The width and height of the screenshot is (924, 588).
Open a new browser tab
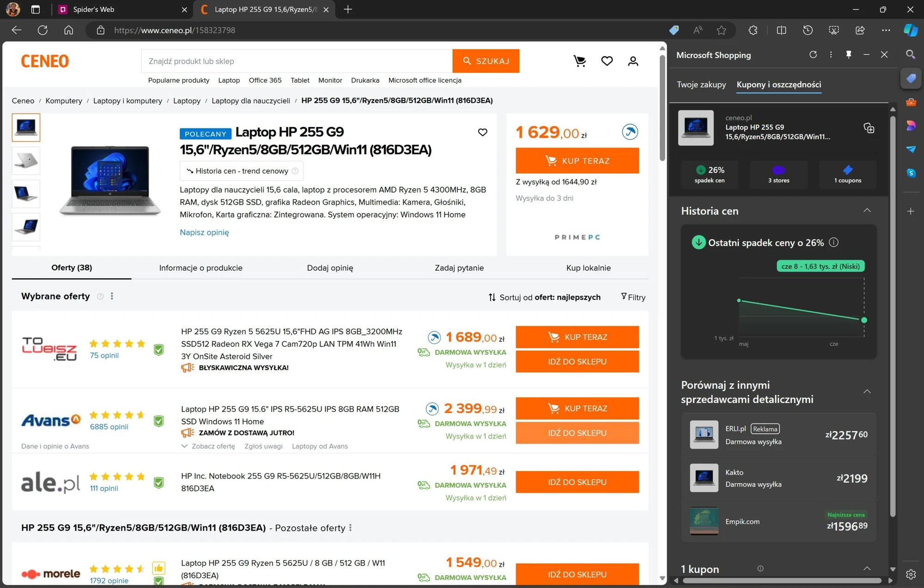348,9
